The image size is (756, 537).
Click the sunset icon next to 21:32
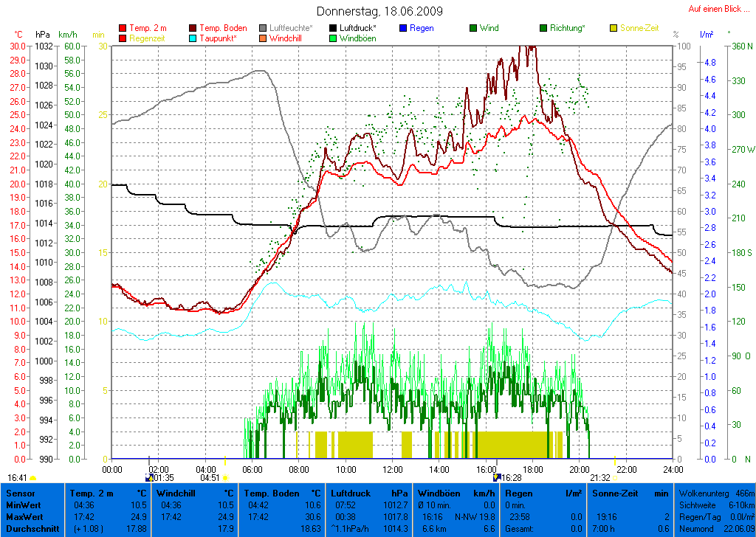click(615, 478)
